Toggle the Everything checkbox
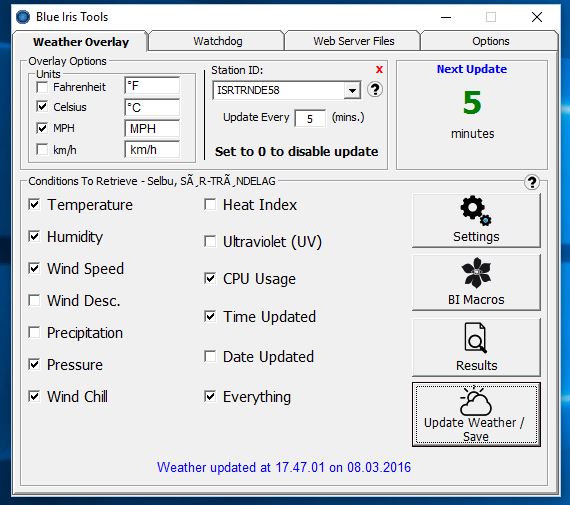This screenshot has height=505, width=570. [210, 396]
